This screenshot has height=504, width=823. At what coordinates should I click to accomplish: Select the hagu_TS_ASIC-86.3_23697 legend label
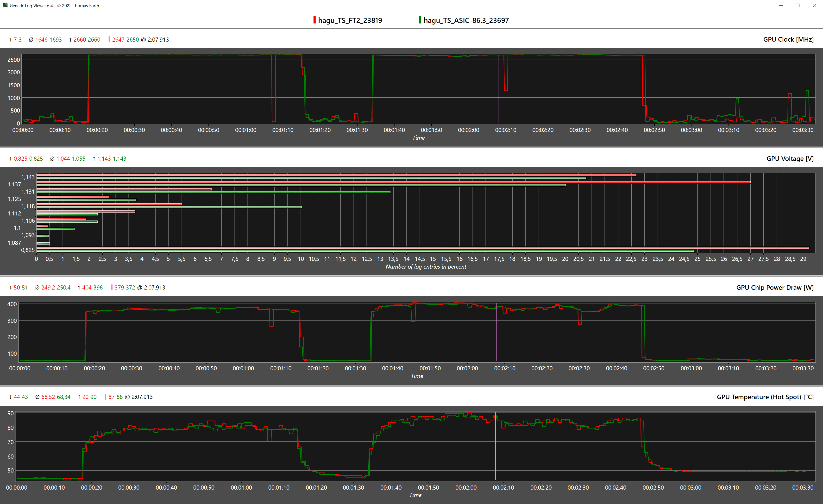[466, 20]
